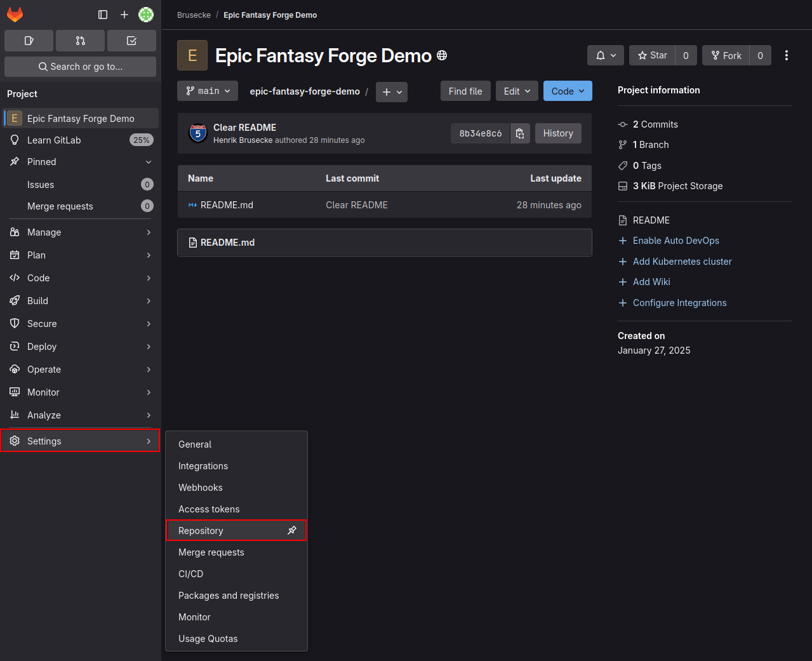Open the Code clone dropdown
The height and width of the screenshot is (661, 812).
568,91
